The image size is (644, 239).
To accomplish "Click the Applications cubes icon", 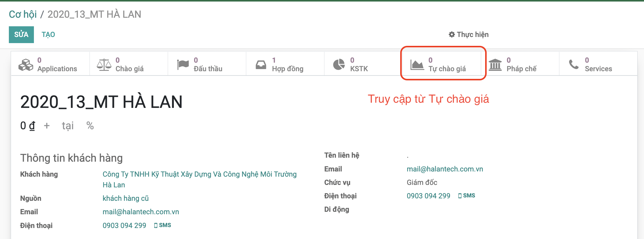I will (26, 64).
